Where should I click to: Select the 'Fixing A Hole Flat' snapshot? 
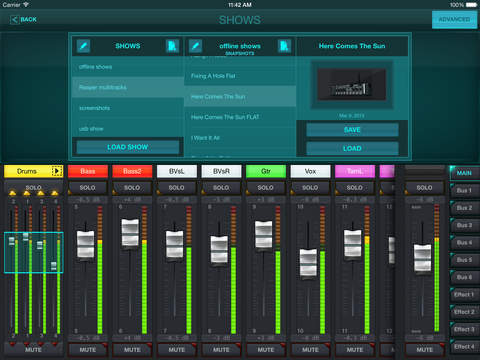[x=240, y=76]
